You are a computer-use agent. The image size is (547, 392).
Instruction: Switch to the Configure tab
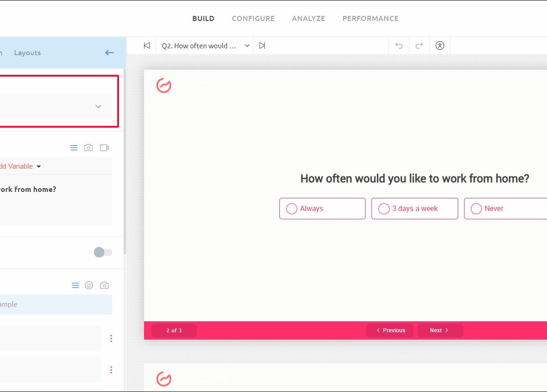[x=253, y=19]
